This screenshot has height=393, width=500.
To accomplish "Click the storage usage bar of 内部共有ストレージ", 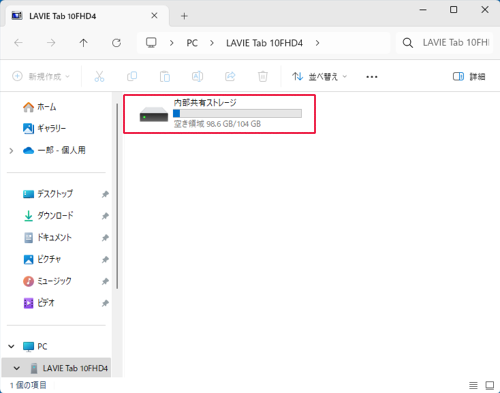I will [x=237, y=114].
